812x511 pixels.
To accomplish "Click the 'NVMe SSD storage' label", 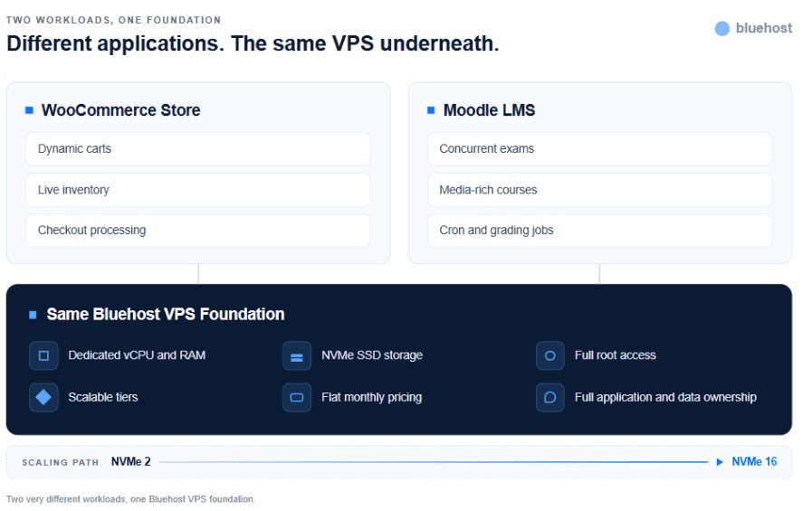I will pos(372,355).
